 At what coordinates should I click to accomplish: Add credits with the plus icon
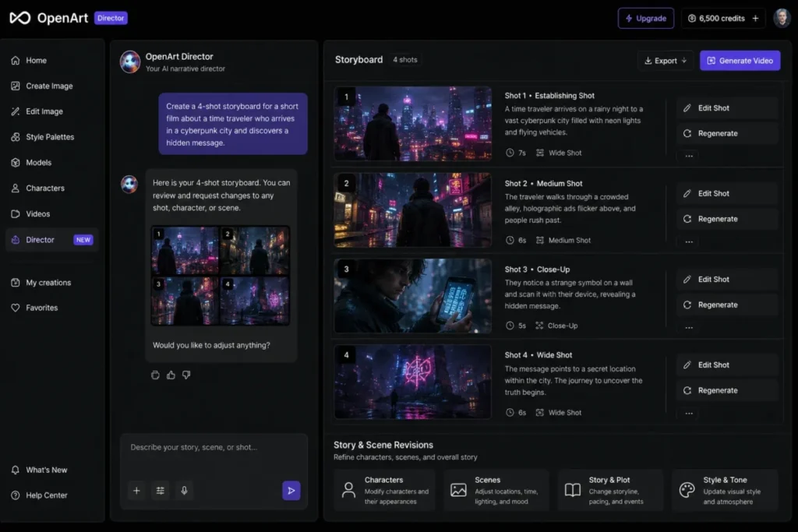point(755,19)
